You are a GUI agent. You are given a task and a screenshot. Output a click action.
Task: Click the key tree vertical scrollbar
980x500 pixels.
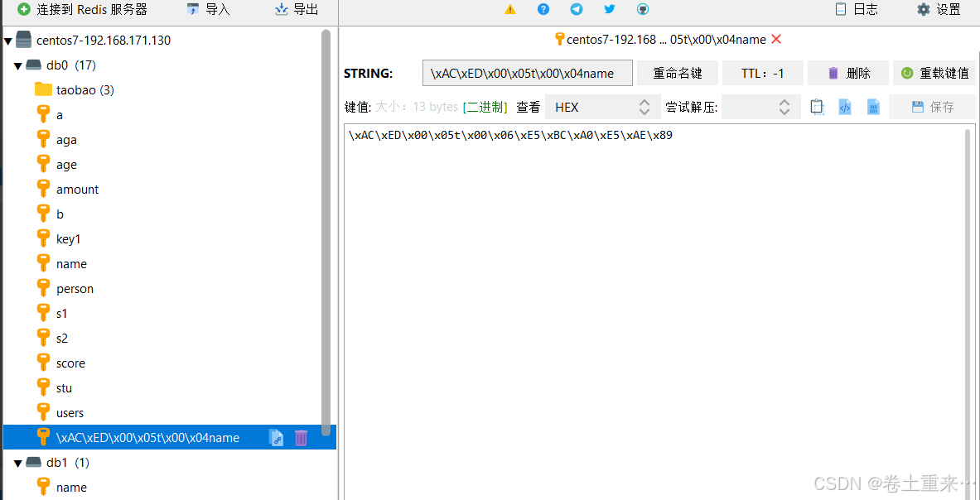[326, 231]
